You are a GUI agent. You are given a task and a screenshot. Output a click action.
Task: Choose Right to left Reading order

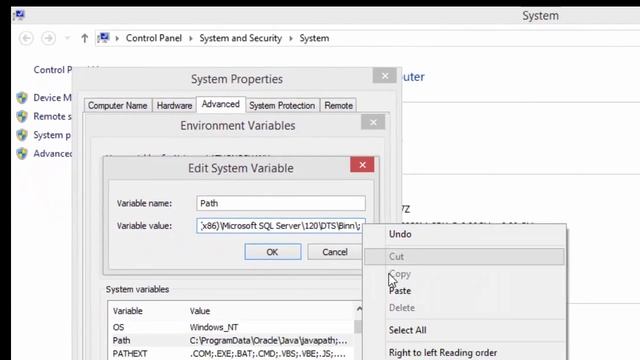tap(464, 353)
